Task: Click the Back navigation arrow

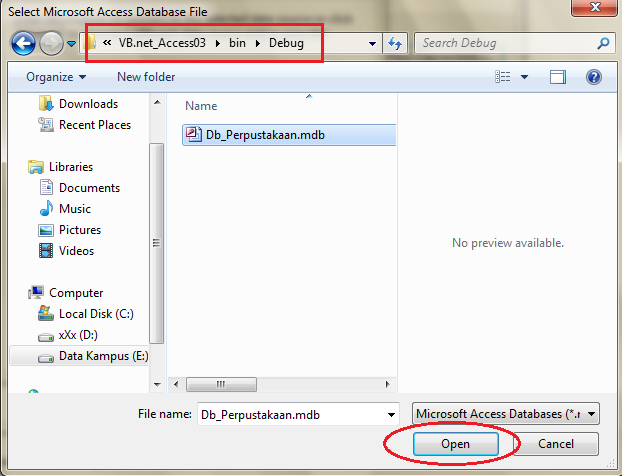Action: coord(23,43)
